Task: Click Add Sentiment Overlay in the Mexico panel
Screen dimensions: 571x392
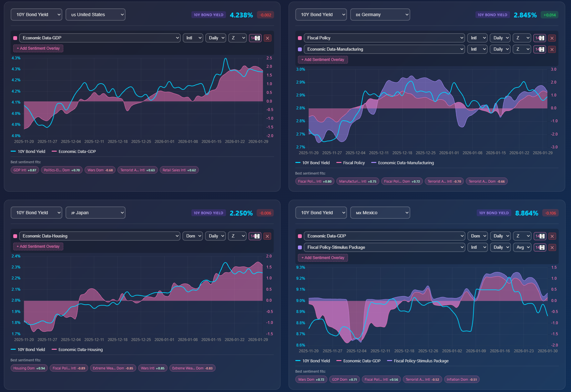Action: tap(323, 258)
